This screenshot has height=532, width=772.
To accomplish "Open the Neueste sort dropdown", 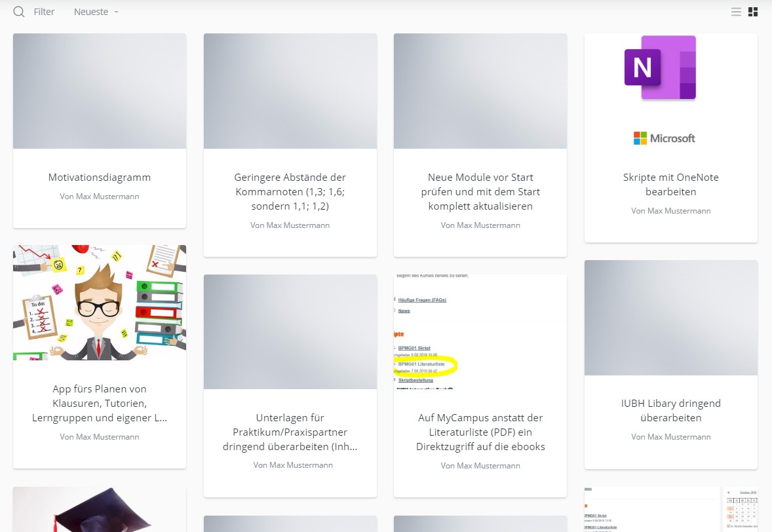I will point(96,12).
